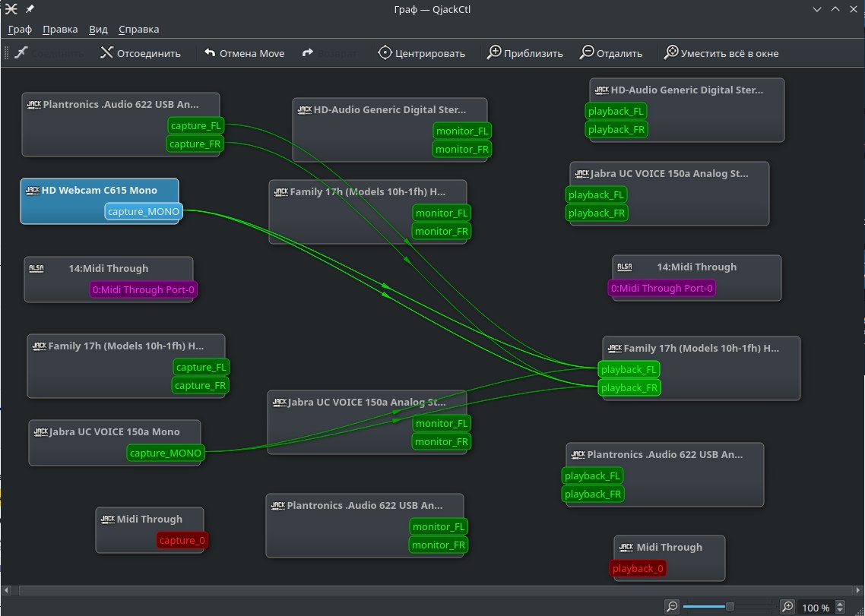Image resolution: width=865 pixels, height=616 pixels.
Task: Select playback_FL port of the Family 17h node
Action: click(x=629, y=369)
